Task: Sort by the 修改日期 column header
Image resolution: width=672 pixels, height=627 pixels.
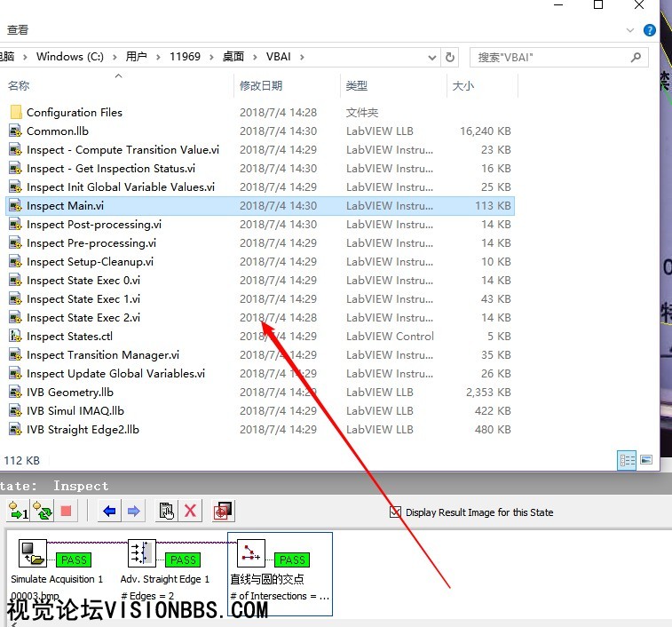Action: [x=261, y=86]
